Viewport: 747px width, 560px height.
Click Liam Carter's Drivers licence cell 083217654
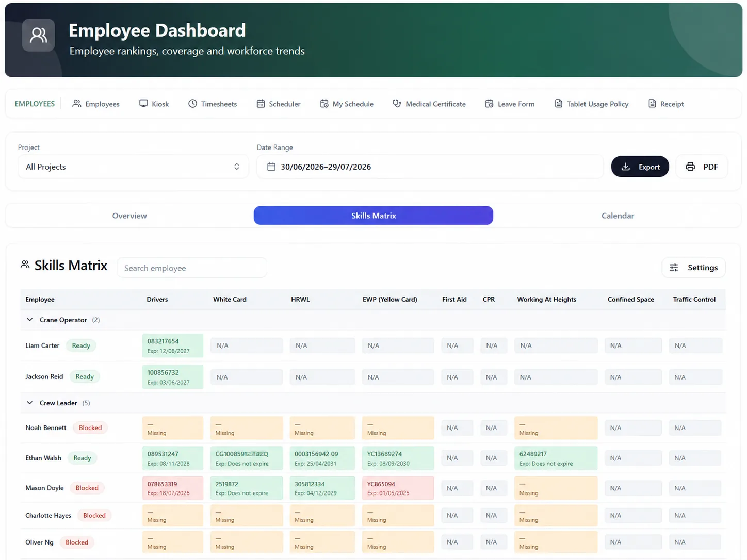(173, 345)
